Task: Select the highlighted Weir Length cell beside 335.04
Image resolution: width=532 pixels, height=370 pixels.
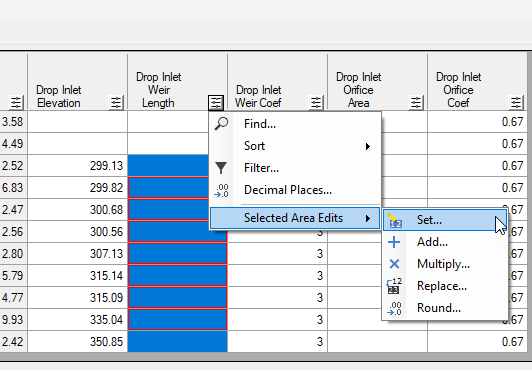Action: point(177,319)
